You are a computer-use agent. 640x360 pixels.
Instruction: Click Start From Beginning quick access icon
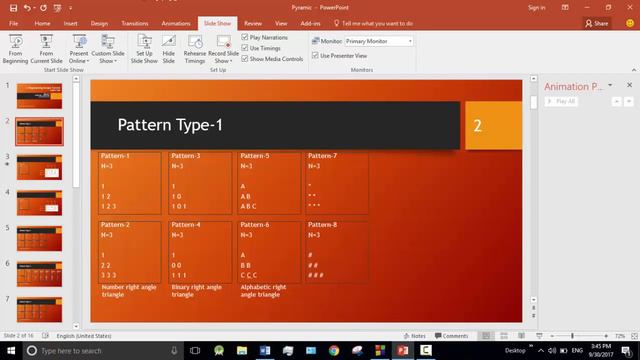pyautogui.click(x=58, y=8)
